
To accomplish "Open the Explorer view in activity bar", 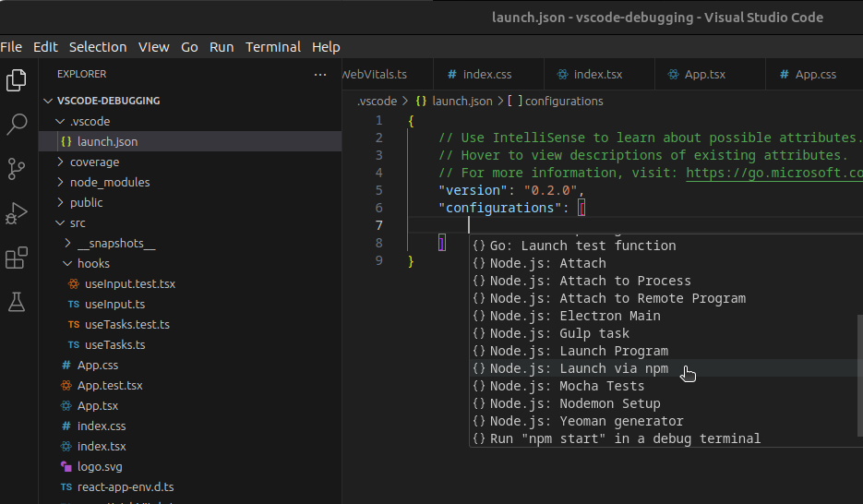I will click(17, 80).
